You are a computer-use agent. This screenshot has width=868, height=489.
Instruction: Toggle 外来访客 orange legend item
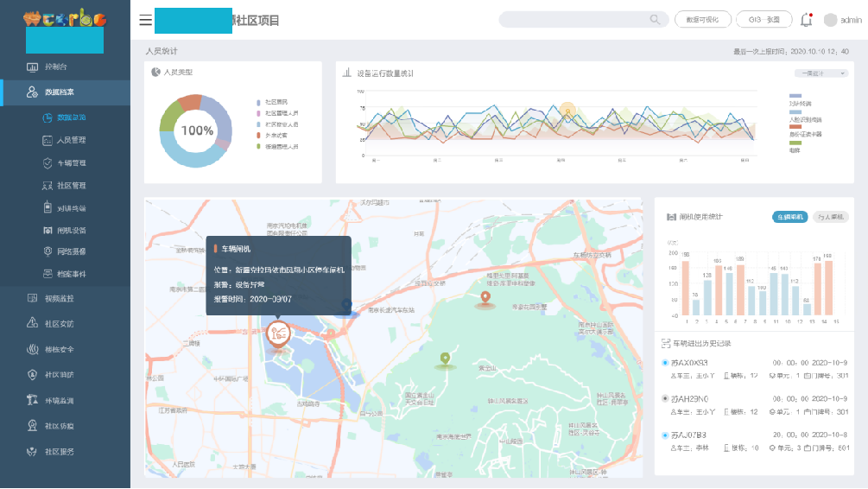tap(272, 136)
